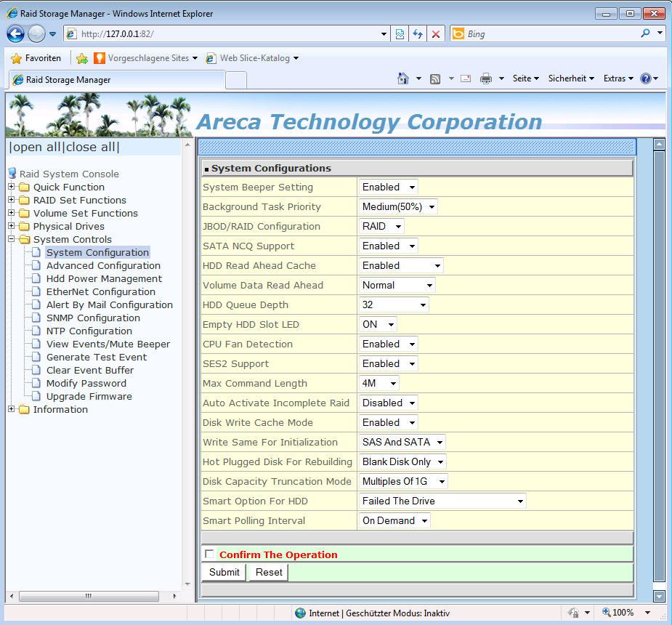Open the address bar history dropdown arrow
Viewport: 672px width, 625px height.
pyautogui.click(x=384, y=34)
